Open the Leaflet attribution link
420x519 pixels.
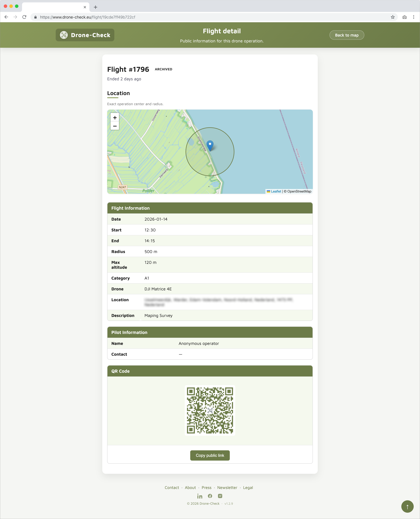[x=276, y=191]
